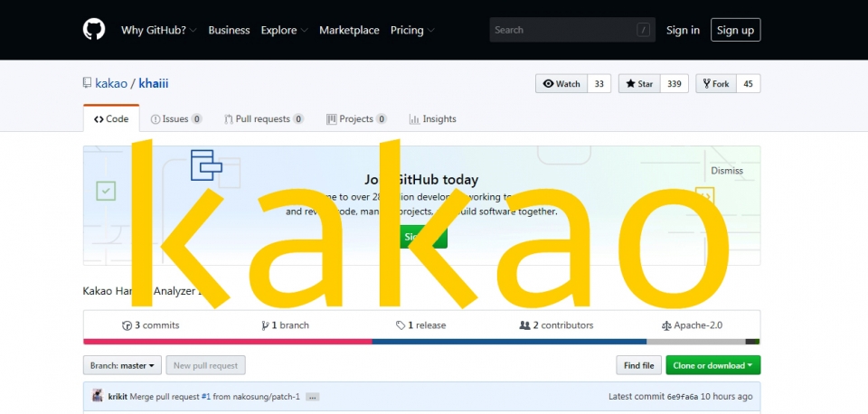868x414 pixels.
Task: Click the New pull request button
Action: (x=205, y=365)
